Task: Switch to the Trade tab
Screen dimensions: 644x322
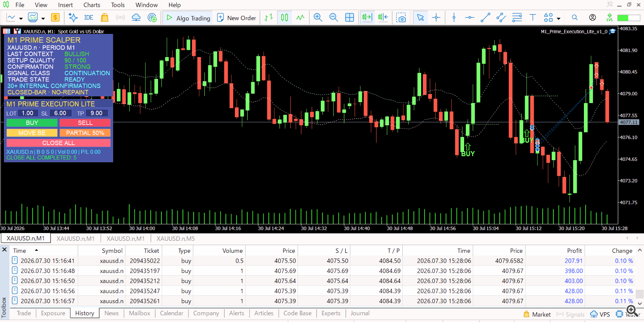Action: [24, 313]
